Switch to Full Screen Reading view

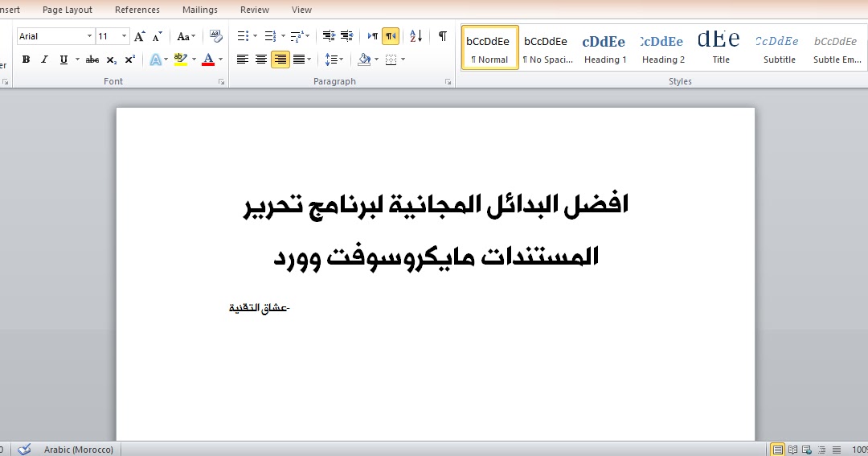tap(792, 450)
